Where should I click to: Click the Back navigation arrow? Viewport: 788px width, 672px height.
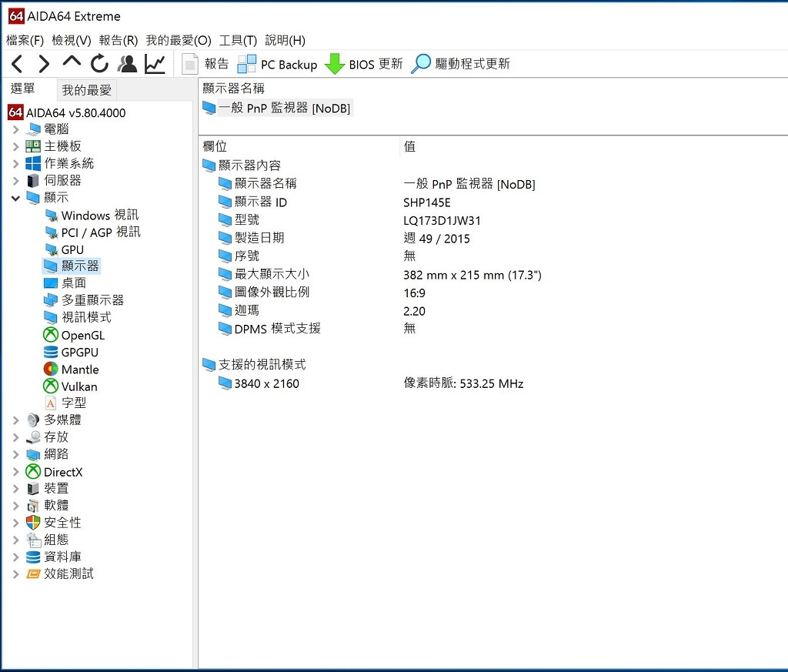(17, 65)
